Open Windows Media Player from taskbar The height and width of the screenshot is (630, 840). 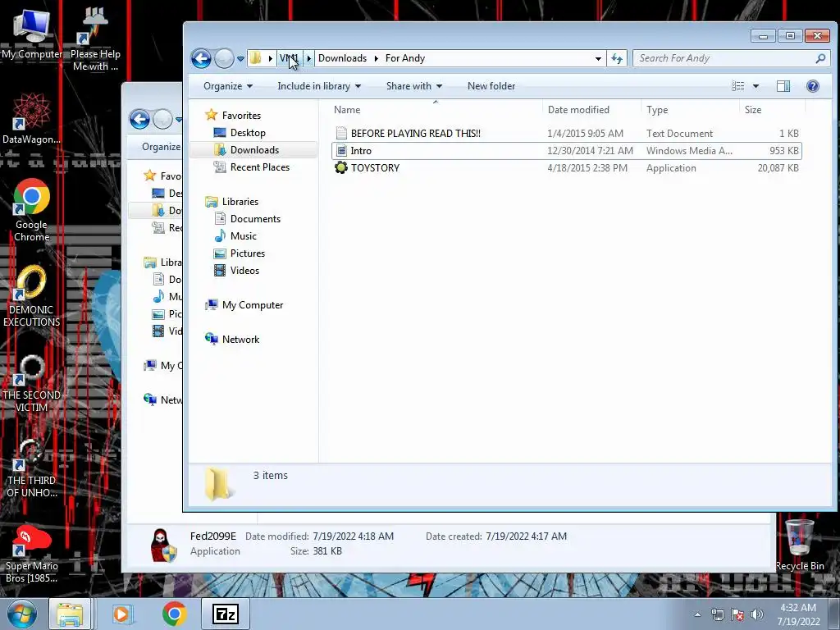point(122,614)
